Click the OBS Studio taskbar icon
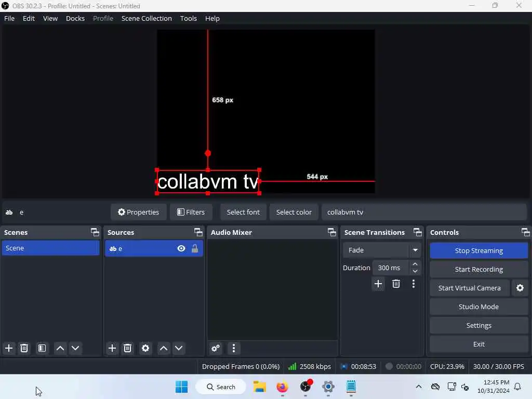 click(x=305, y=387)
